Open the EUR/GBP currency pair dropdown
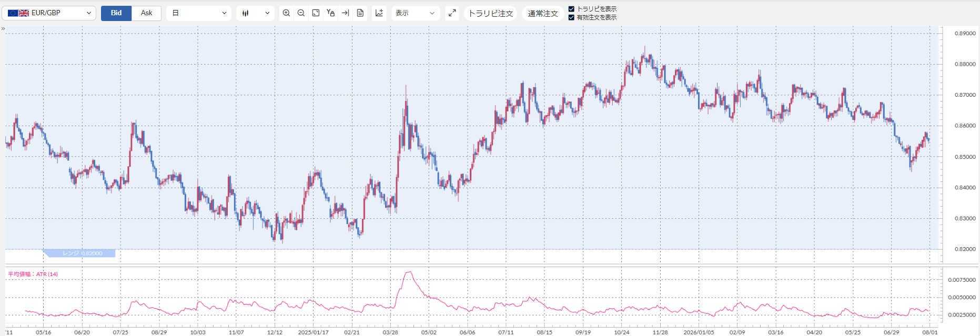 (x=48, y=13)
